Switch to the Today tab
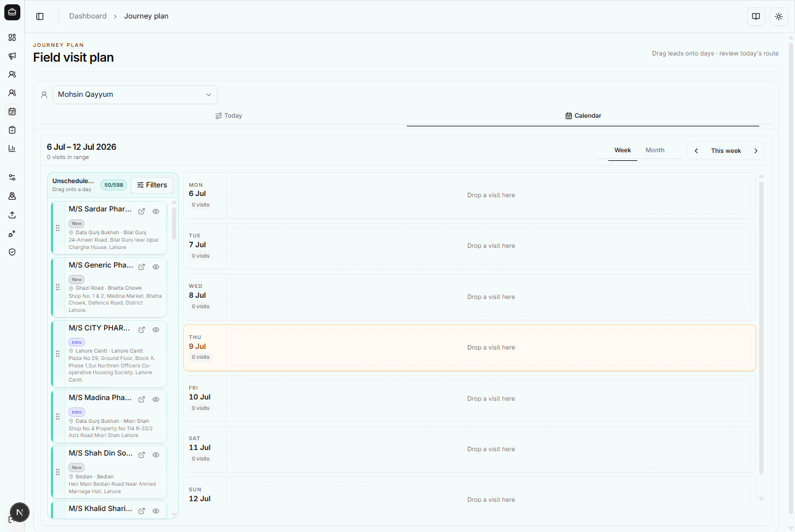 (229, 116)
